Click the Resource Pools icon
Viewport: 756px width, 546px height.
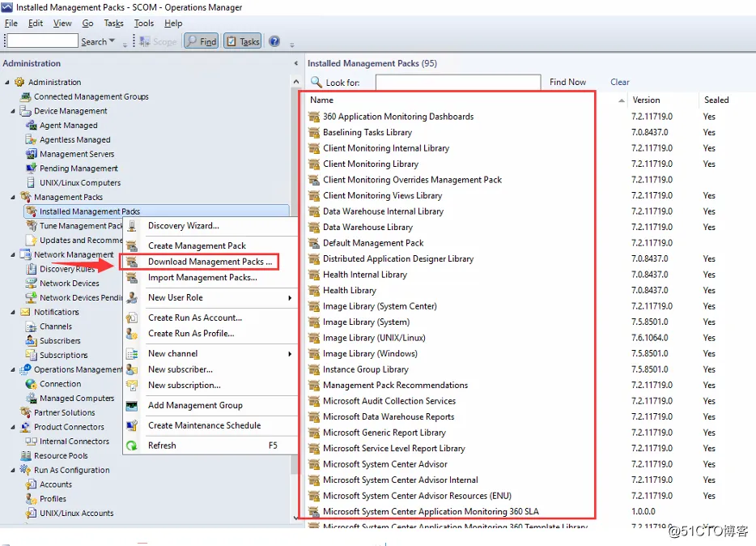pyautogui.click(x=26, y=456)
